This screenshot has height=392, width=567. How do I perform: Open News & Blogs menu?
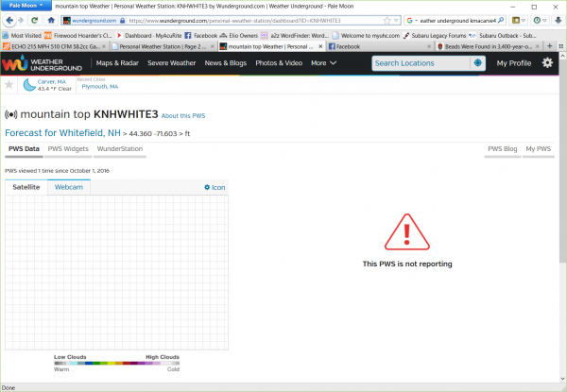pos(226,63)
